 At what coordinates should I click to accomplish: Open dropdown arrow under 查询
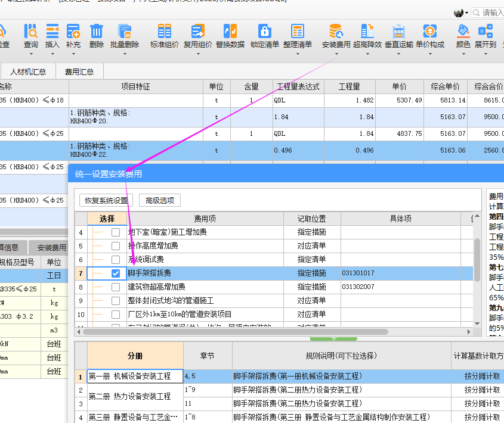pos(31,54)
